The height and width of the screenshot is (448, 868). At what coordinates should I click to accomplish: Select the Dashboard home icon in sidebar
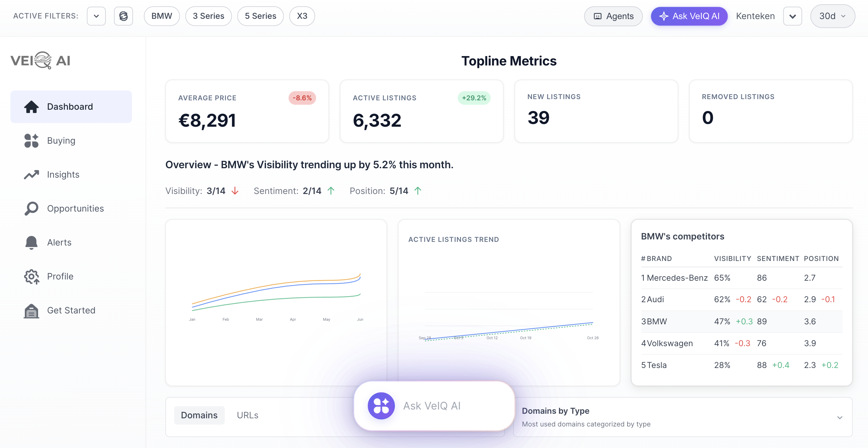[31, 106]
